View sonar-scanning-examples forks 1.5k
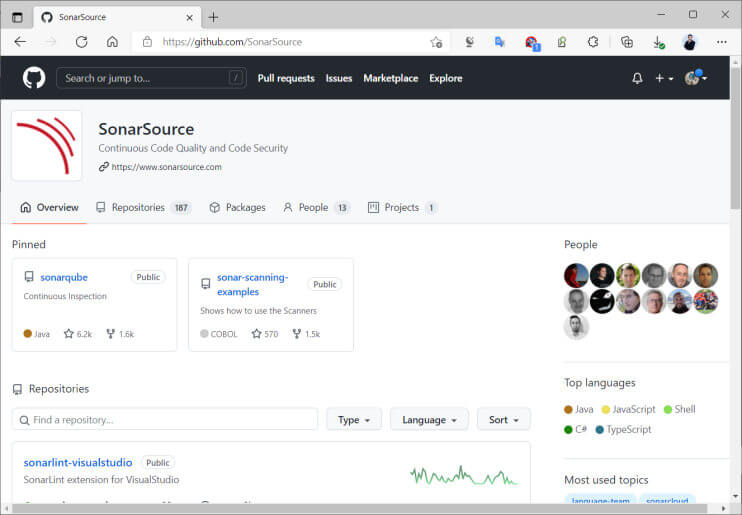 pos(306,334)
